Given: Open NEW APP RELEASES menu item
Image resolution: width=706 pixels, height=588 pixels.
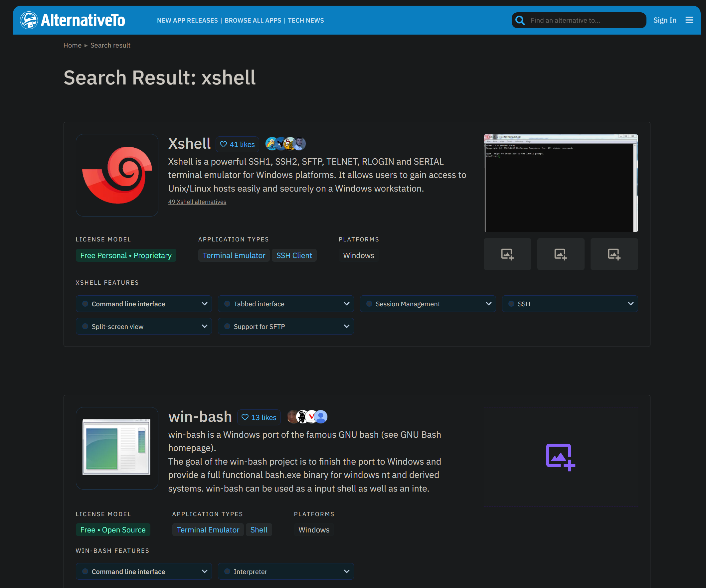Looking at the screenshot, I should coord(187,21).
